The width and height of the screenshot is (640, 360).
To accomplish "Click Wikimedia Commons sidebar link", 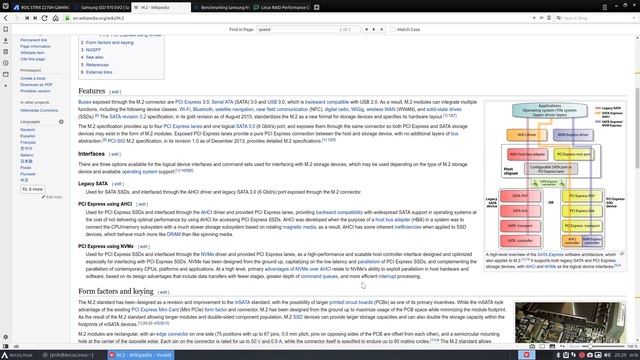I will [39, 110].
